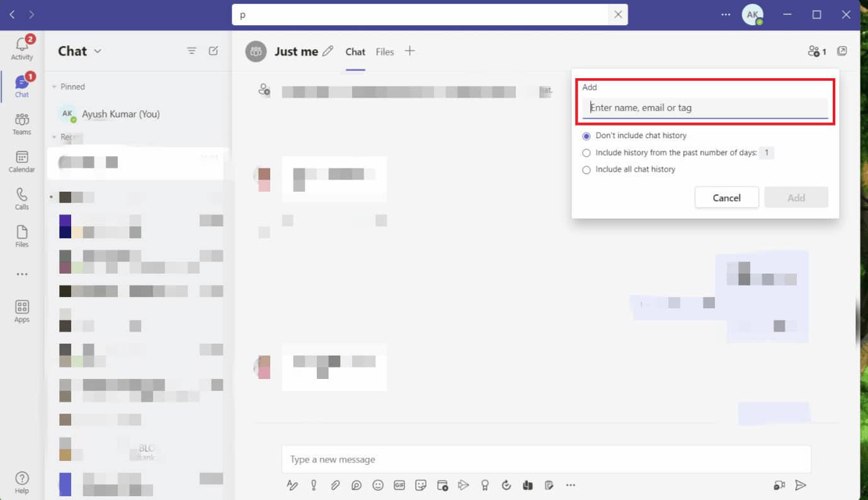Open the Apps store
The image size is (868, 500).
pos(22,311)
